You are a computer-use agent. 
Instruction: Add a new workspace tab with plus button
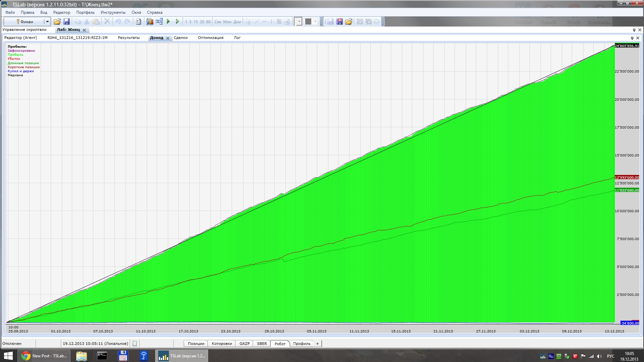tap(317, 344)
